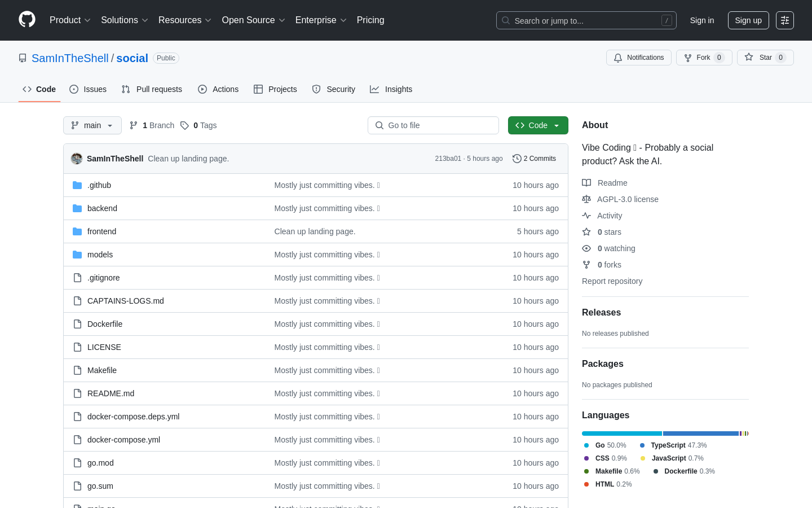
Task: Expand the Resources menu
Action: tap(185, 20)
